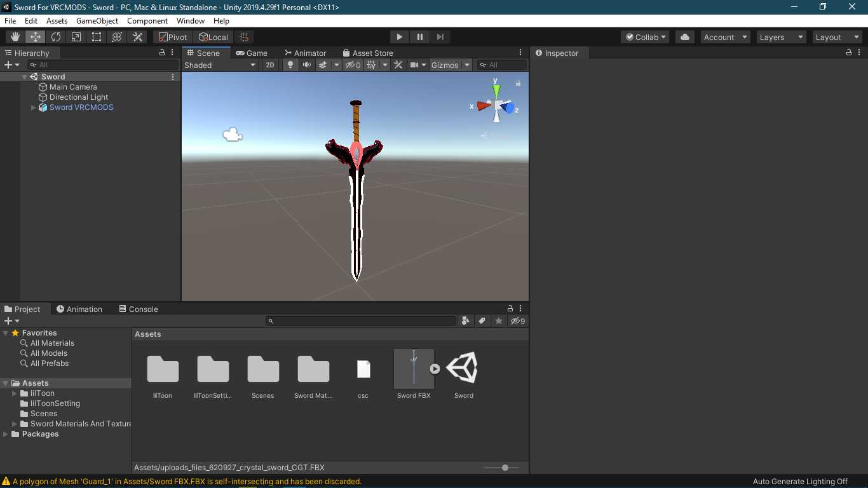Click the custom editor tools icon

137,37
